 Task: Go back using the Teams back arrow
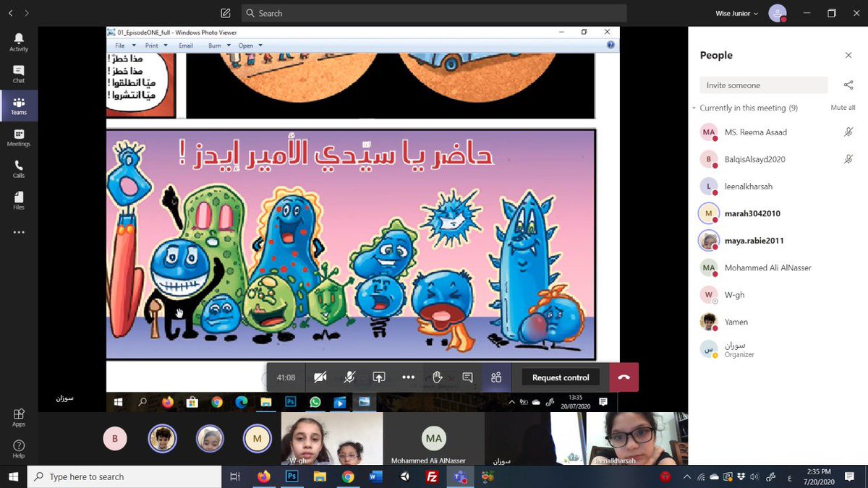point(10,13)
